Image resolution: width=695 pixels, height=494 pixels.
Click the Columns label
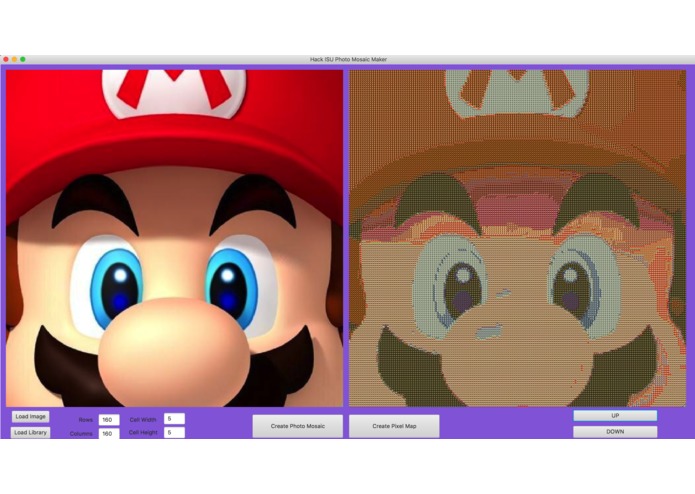click(81, 434)
